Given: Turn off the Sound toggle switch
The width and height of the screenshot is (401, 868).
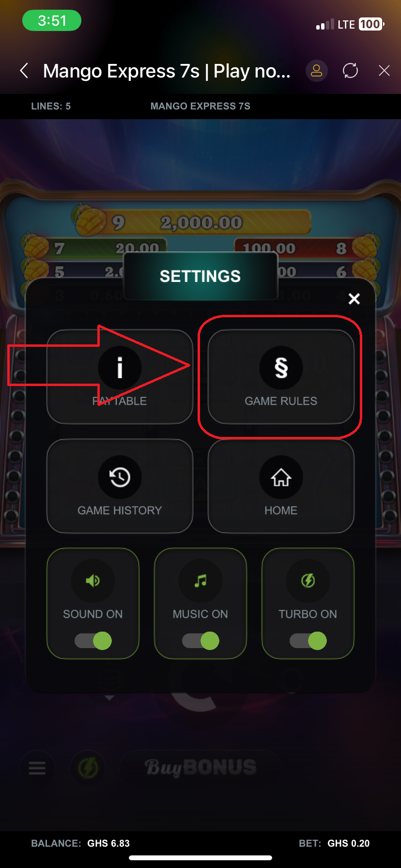Looking at the screenshot, I should (93, 641).
